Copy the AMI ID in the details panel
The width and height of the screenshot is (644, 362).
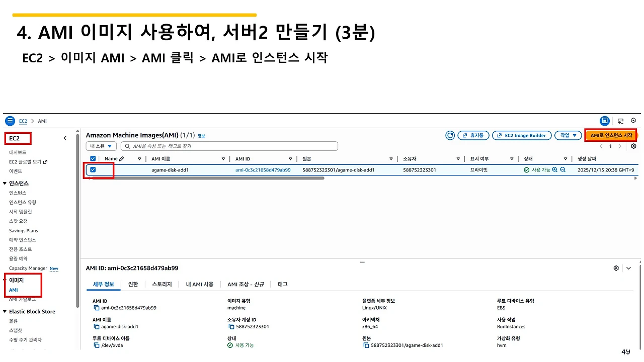(x=96, y=308)
